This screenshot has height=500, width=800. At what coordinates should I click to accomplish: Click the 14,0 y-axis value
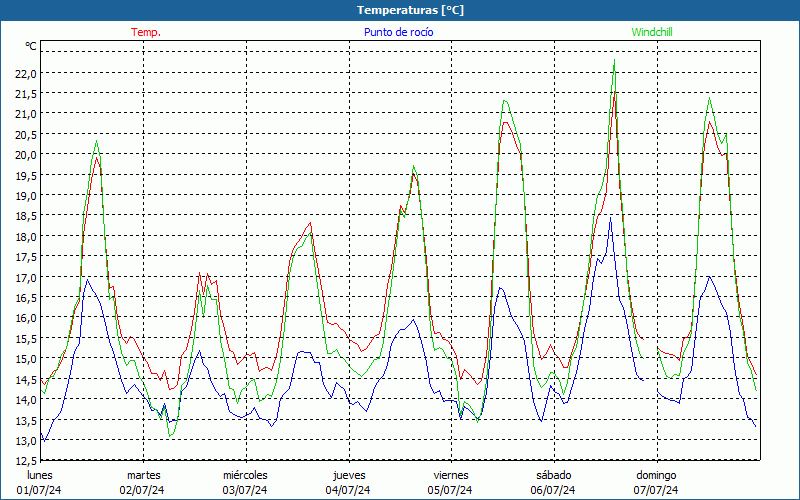[26, 400]
